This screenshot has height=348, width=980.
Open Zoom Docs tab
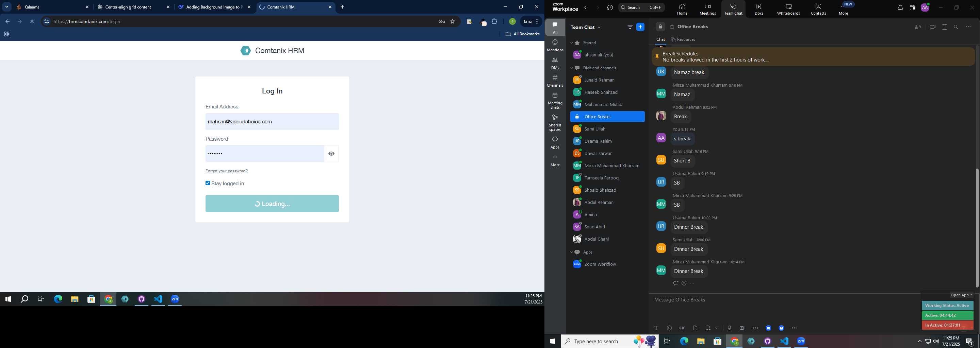[759, 10]
